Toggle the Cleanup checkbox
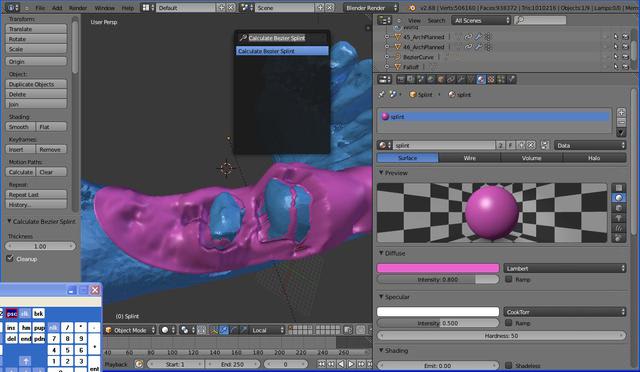This screenshot has height=372, width=640. pyautogui.click(x=11, y=258)
